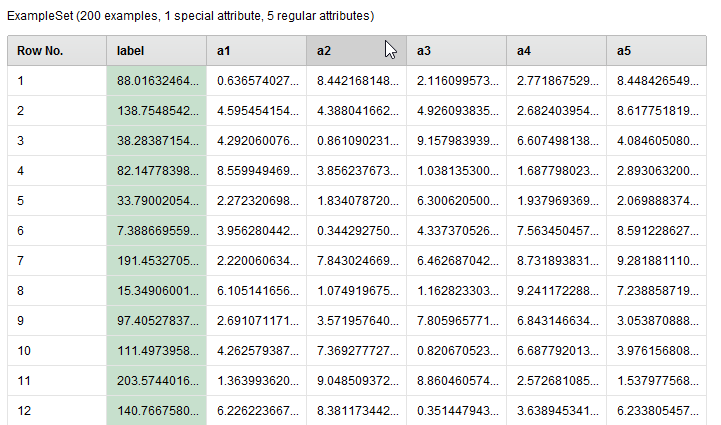
Task: Click a2 value 8.381173442...
Action: click(x=356, y=411)
